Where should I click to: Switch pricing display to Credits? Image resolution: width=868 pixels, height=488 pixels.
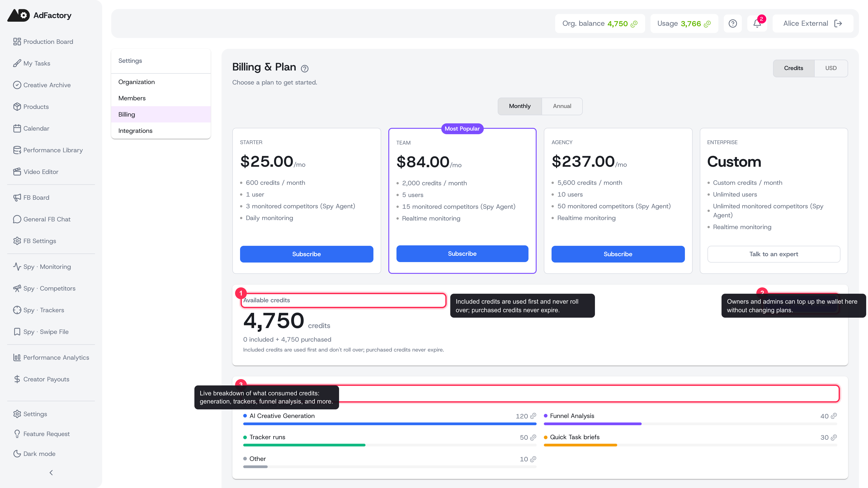794,68
